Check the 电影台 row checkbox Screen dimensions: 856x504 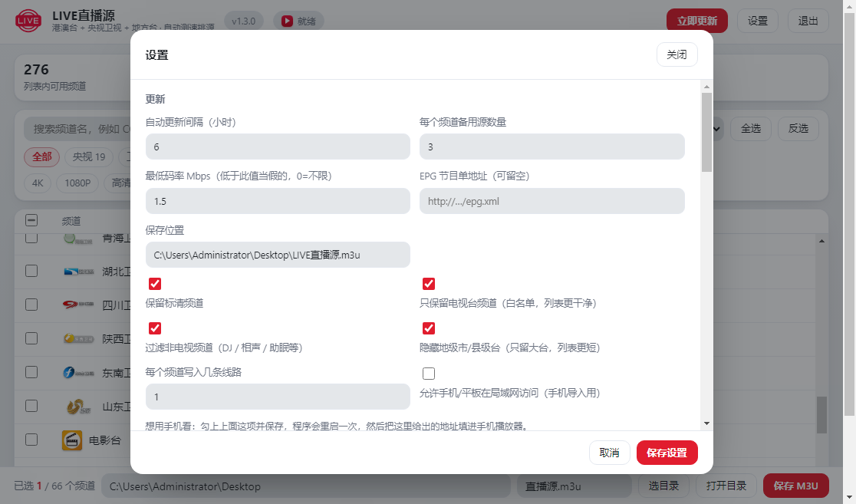click(x=31, y=440)
